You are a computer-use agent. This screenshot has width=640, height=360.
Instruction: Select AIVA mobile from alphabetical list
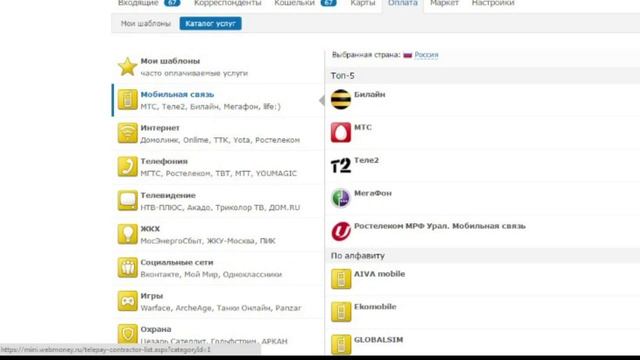(x=379, y=274)
